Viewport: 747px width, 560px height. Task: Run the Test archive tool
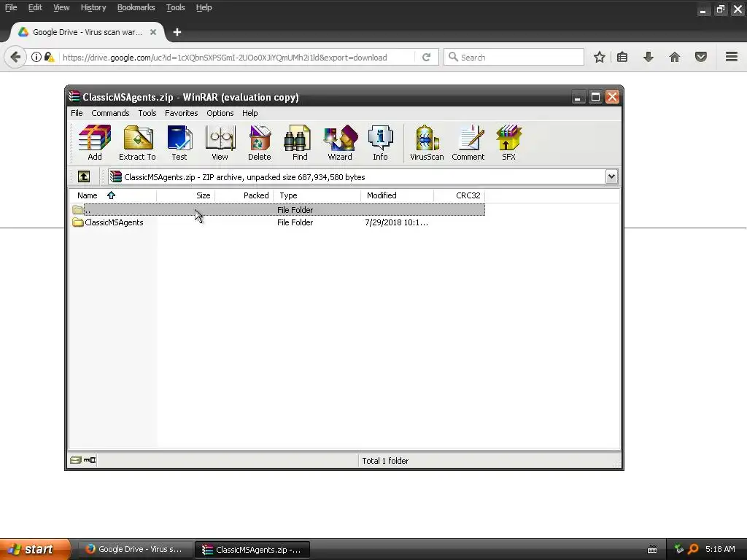coord(179,143)
